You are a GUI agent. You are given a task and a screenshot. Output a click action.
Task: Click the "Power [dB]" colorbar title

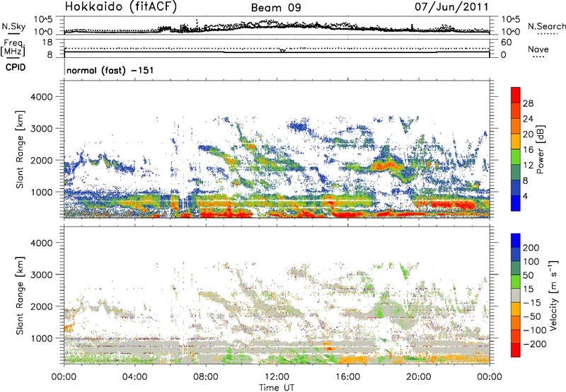(x=541, y=149)
